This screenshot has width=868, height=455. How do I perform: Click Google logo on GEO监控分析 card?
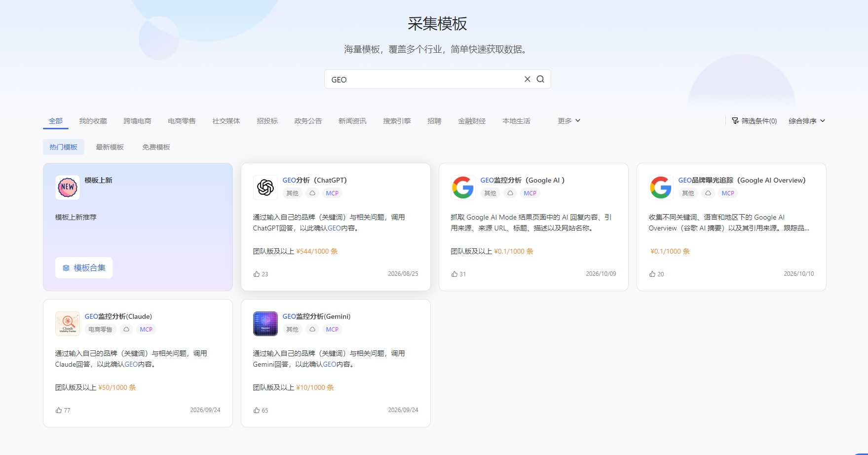(x=463, y=188)
